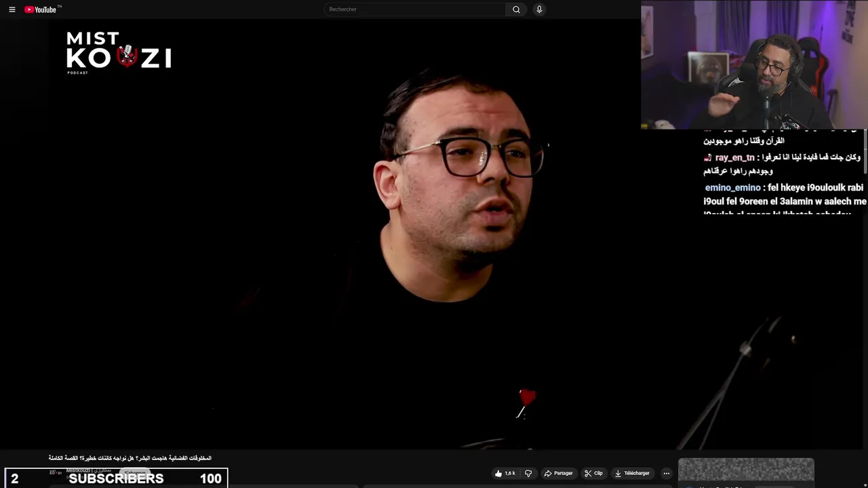Select ray_en_tn username in chat
This screenshot has width=868, height=488.
click(x=734, y=157)
